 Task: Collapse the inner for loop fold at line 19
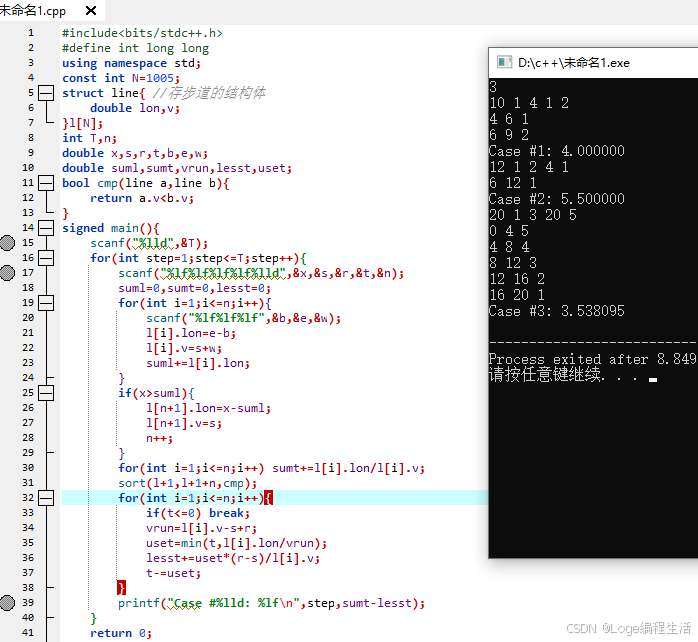46,303
